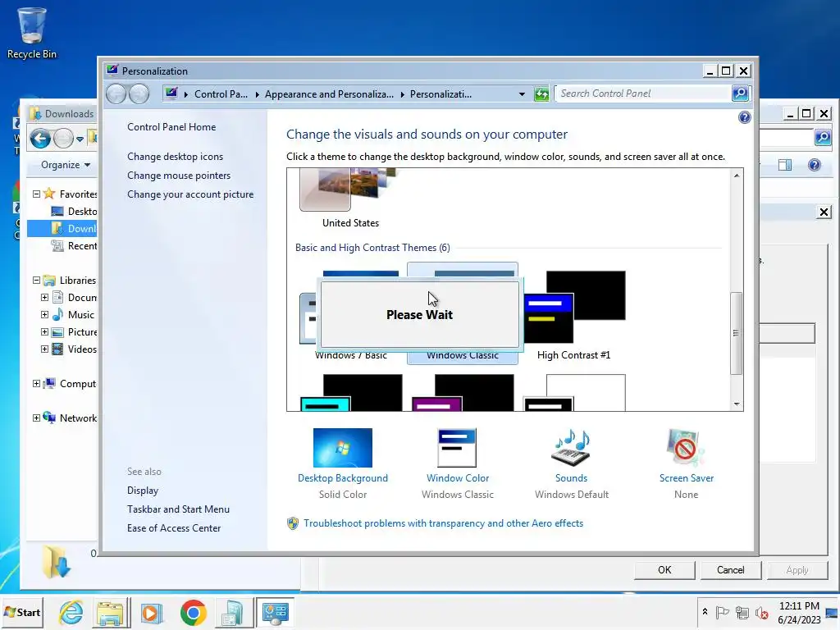This screenshot has width=840, height=630.
Task: Click the theme list scroll down arrow
Action: (737, 404)
